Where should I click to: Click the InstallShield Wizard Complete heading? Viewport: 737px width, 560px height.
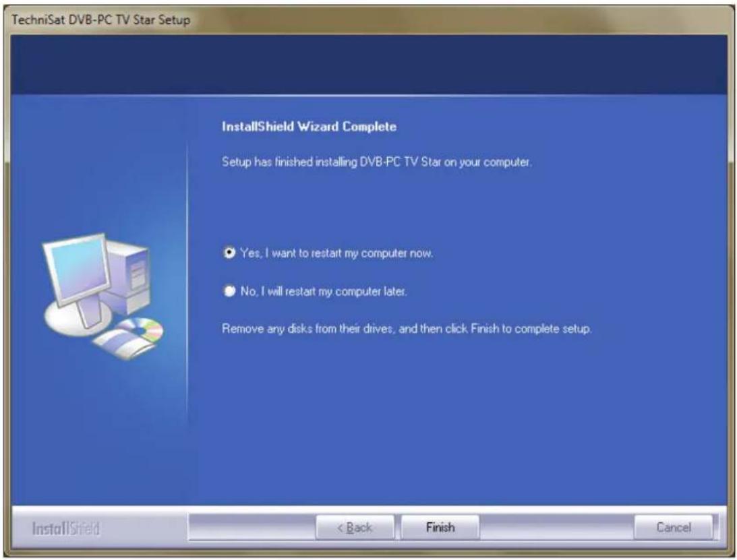(x=309, y=127)
